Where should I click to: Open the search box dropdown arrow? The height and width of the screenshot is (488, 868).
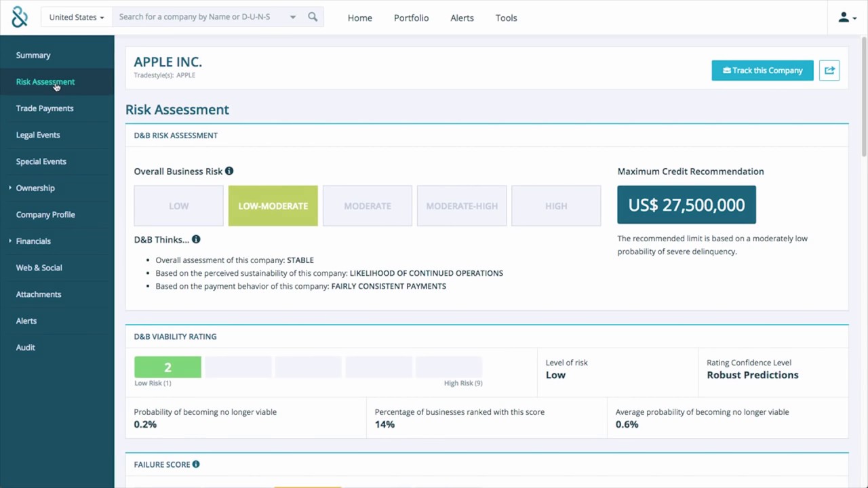pos(293,17)
